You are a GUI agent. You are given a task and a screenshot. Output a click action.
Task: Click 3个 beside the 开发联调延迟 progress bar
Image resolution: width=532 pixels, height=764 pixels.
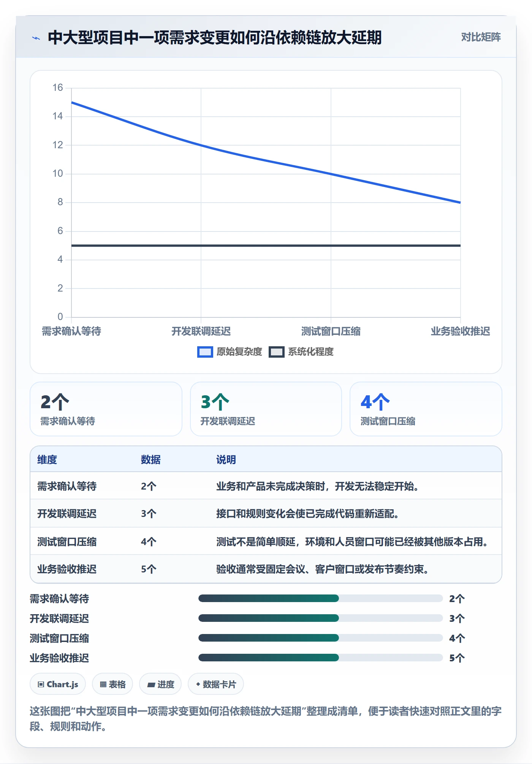click(457, 619)
